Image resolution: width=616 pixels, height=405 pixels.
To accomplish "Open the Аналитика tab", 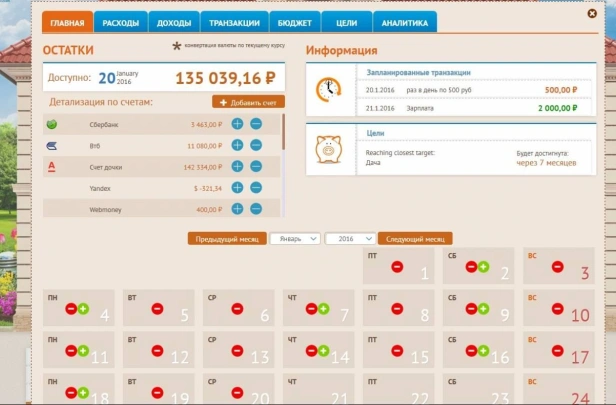I will (x=405, y=23).
